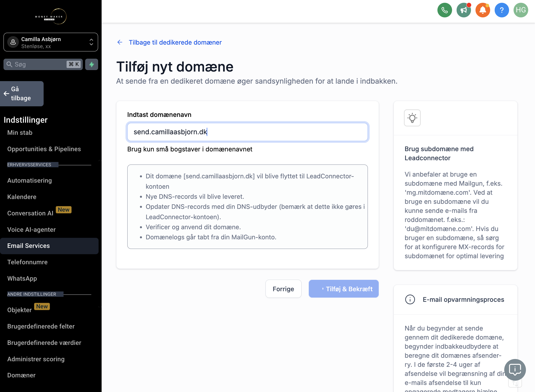Viewport: 535px width, 392px height.
Task: Click the Forrige button
Action: pos(283,289)
